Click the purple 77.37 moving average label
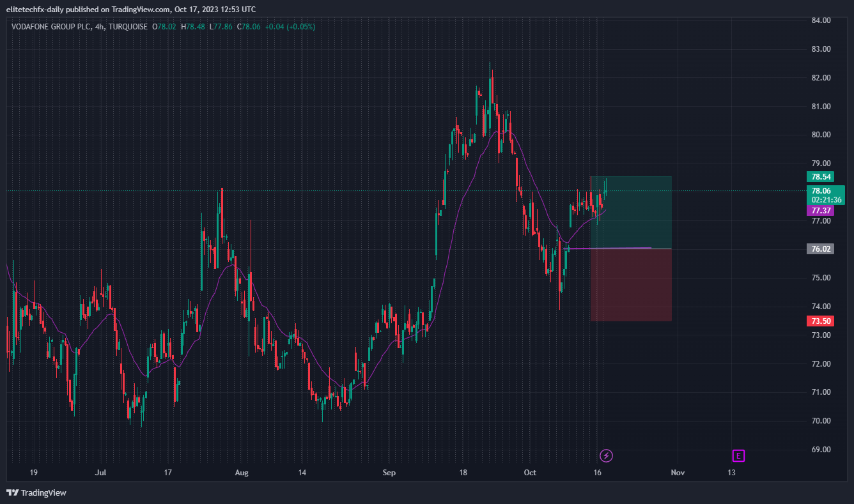This screenshot has height=504, width=854. [x=821, y=210]
